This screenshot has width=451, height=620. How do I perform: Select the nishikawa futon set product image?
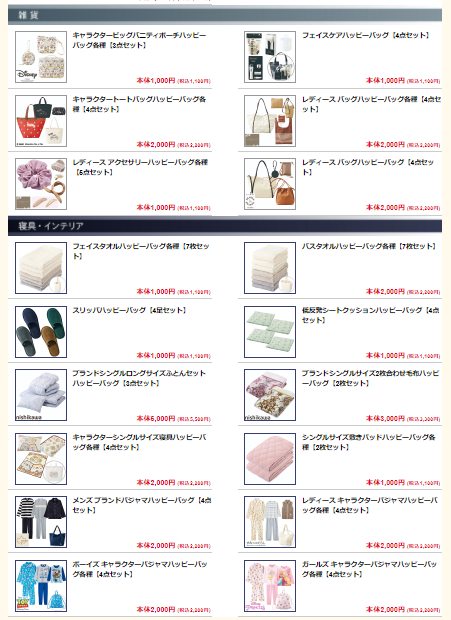[41, 395]
